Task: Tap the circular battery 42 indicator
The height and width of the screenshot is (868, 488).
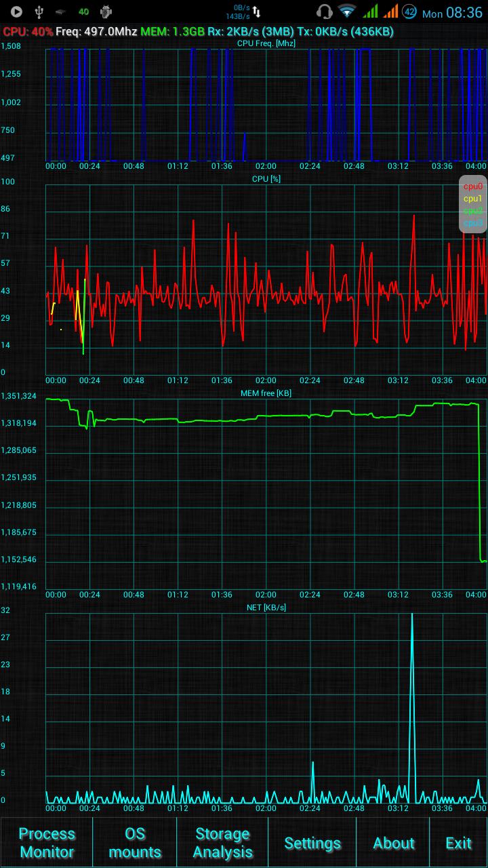Action: 409,12
